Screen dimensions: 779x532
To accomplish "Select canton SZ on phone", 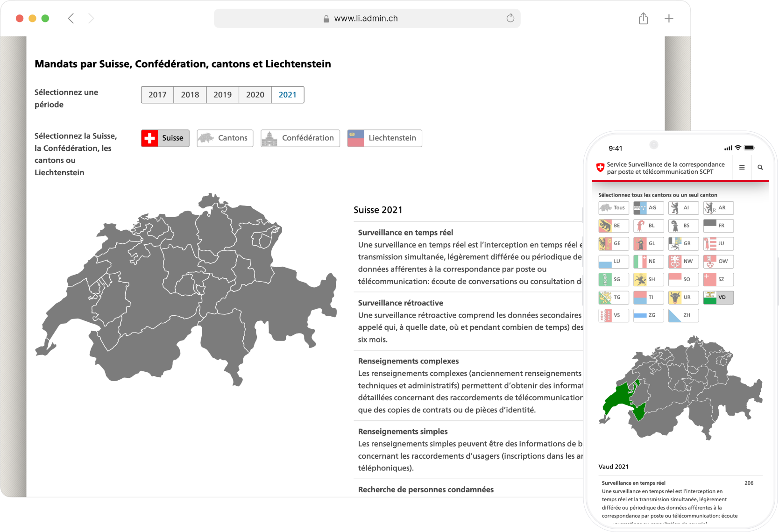I will [x=718, y=279].
